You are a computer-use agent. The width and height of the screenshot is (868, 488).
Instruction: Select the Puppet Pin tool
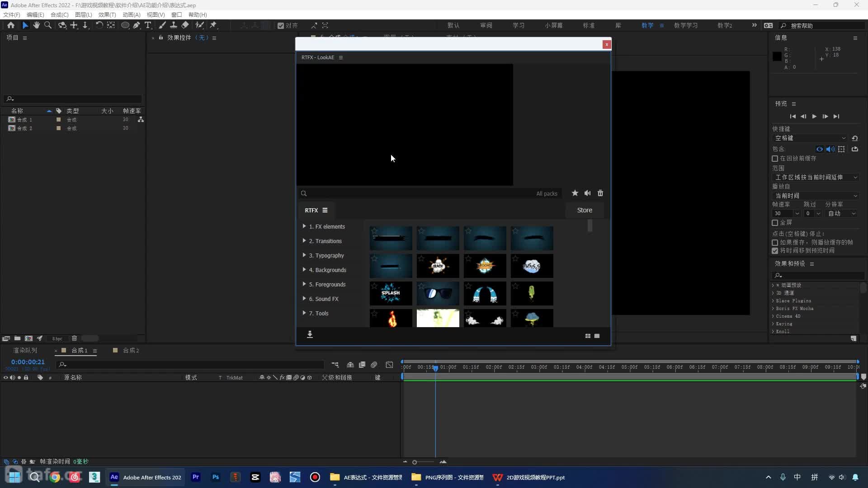213,25
